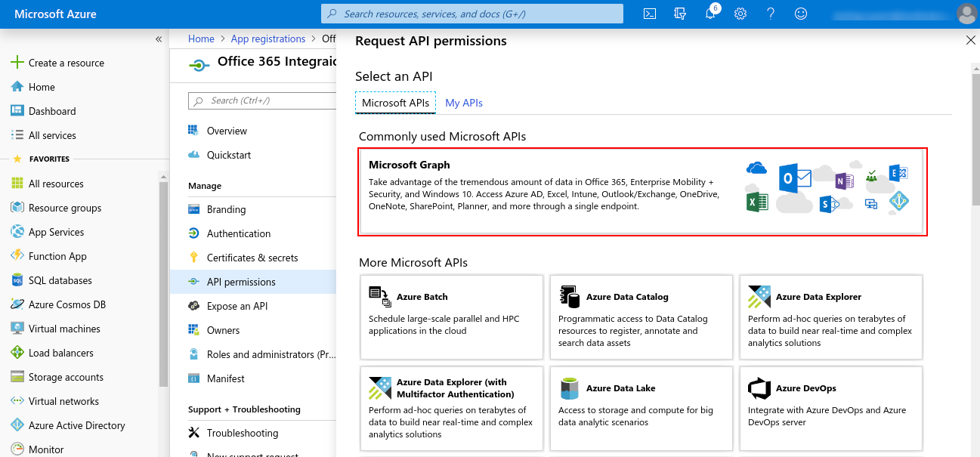Open Cloud Shell from top bar

(x=649, y=14)
